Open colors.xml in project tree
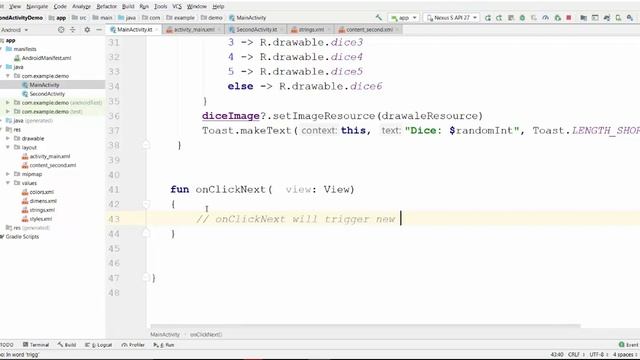 [x=38, y=192]
